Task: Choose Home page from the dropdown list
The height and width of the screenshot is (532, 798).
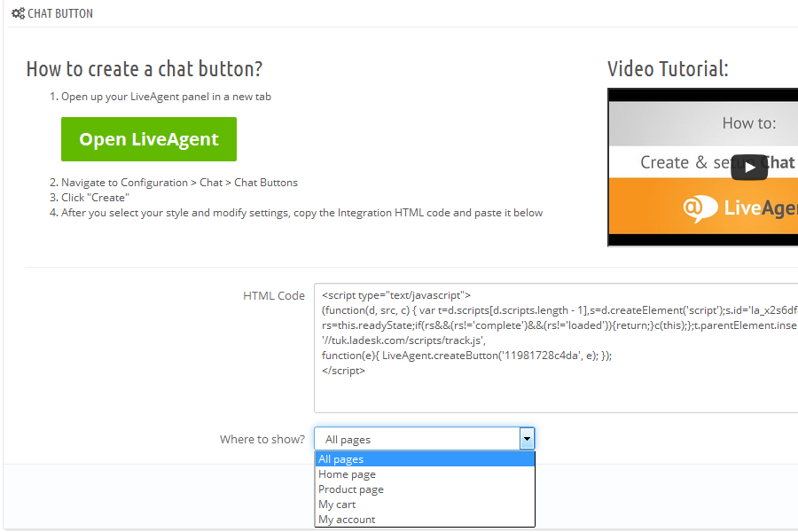Action: [425, 474]
